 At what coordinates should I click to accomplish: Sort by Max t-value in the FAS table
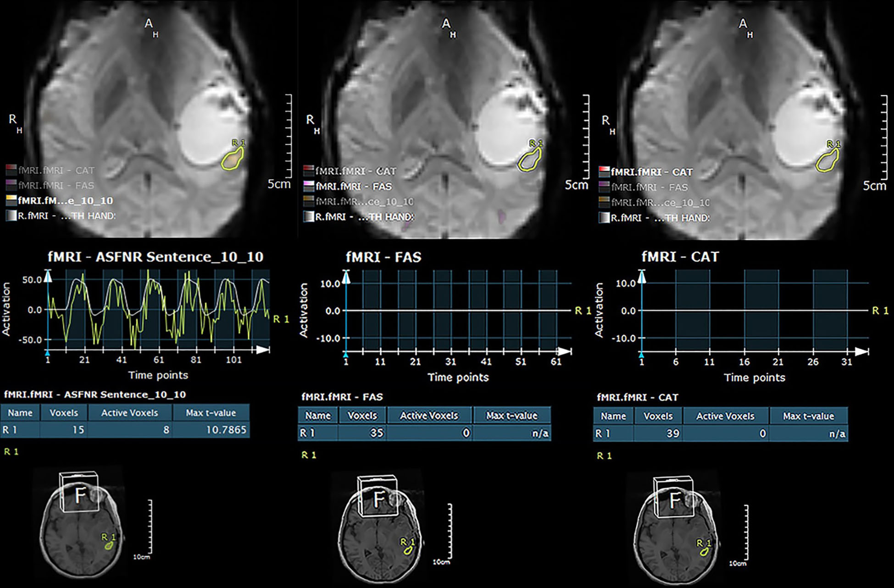point(511,416)
